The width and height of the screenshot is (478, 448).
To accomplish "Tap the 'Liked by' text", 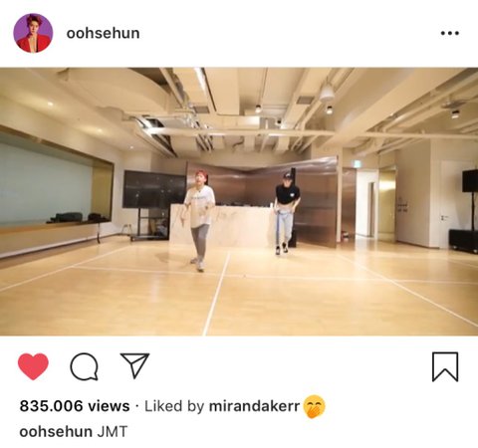I will tap(174, 406).
